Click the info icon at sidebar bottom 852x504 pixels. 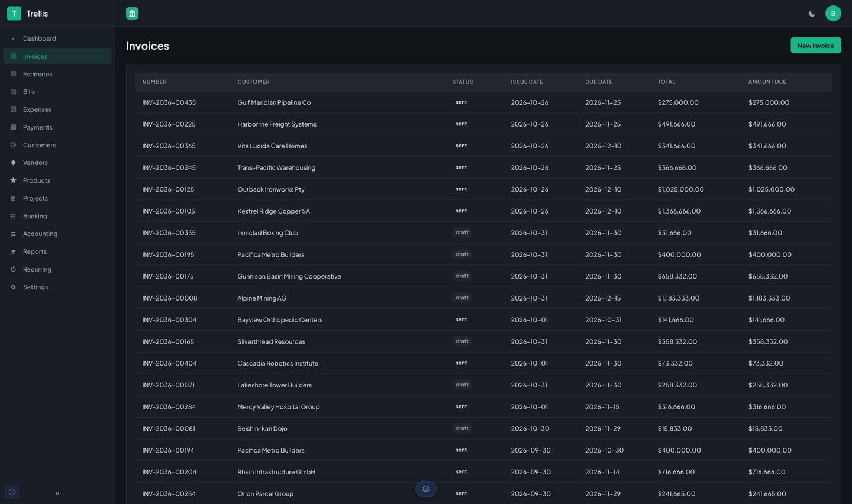click(12, 492)
